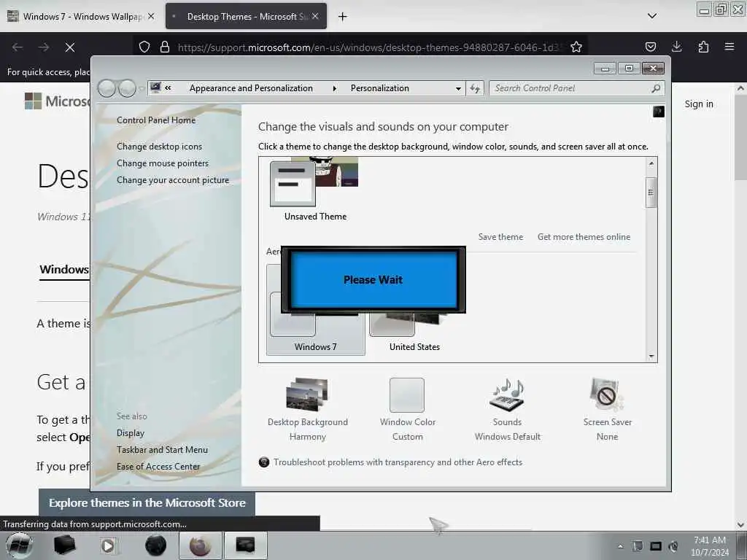Click the refresh button beside address bar
Viewport: 747px width, 560px height.
point(475,88)
